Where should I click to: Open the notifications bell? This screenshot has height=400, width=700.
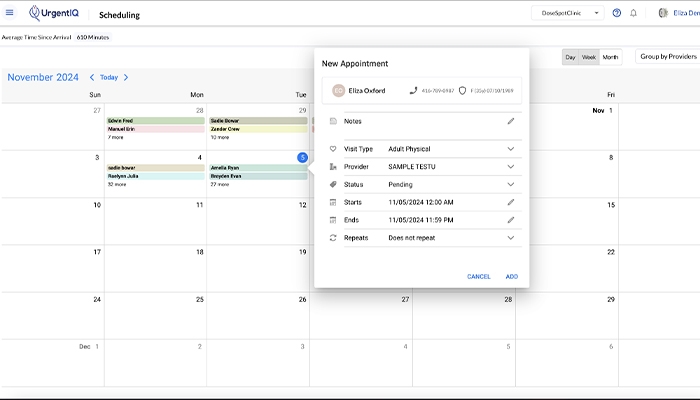pyautogui.click(x=633, y=13)
